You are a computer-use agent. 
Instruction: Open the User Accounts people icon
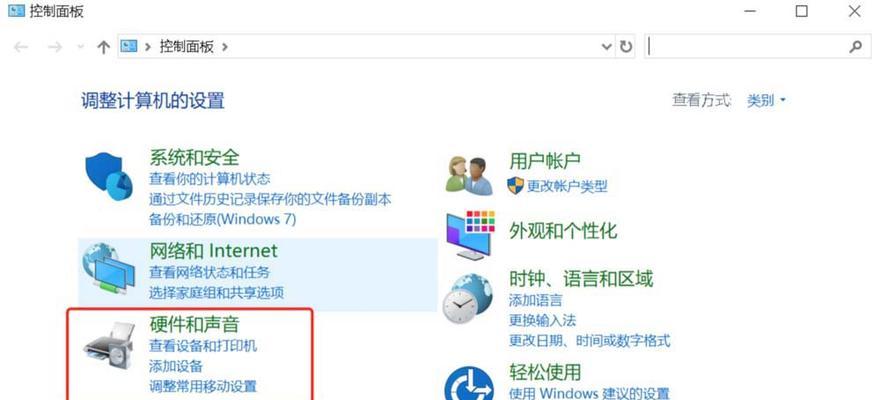pos(469,175)
